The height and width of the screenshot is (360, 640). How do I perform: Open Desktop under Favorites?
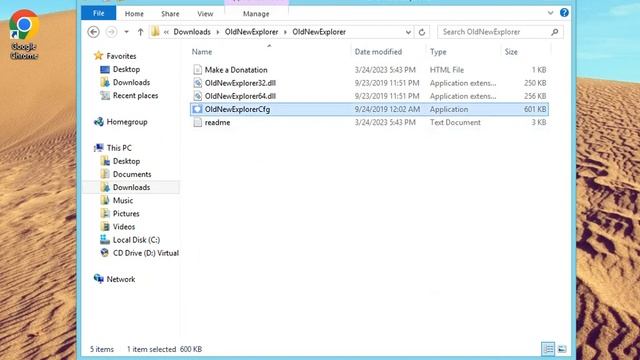point(126,69)
